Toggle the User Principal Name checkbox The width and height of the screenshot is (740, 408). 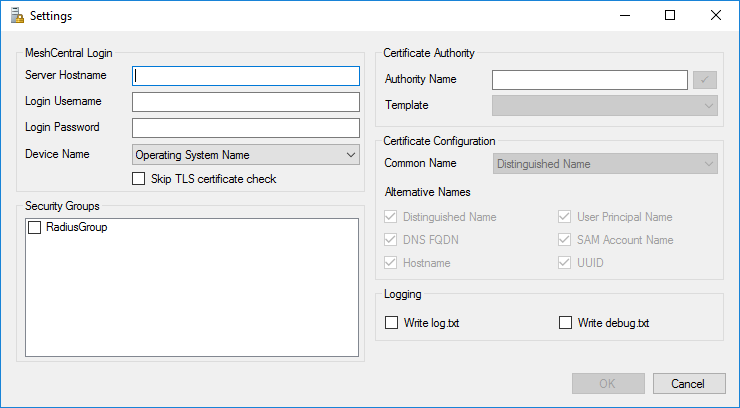(x=565, y=217)
